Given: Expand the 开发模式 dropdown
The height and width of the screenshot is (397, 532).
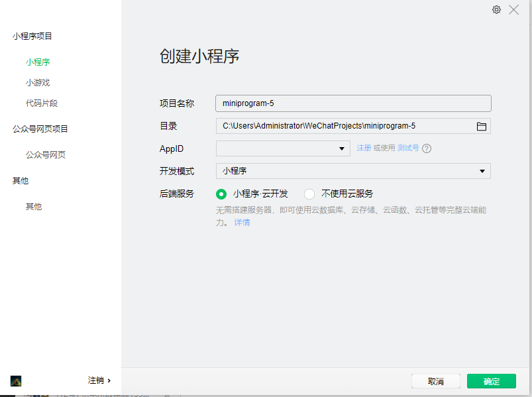Looking at the screenshot, I should click(x=353, y=171).
